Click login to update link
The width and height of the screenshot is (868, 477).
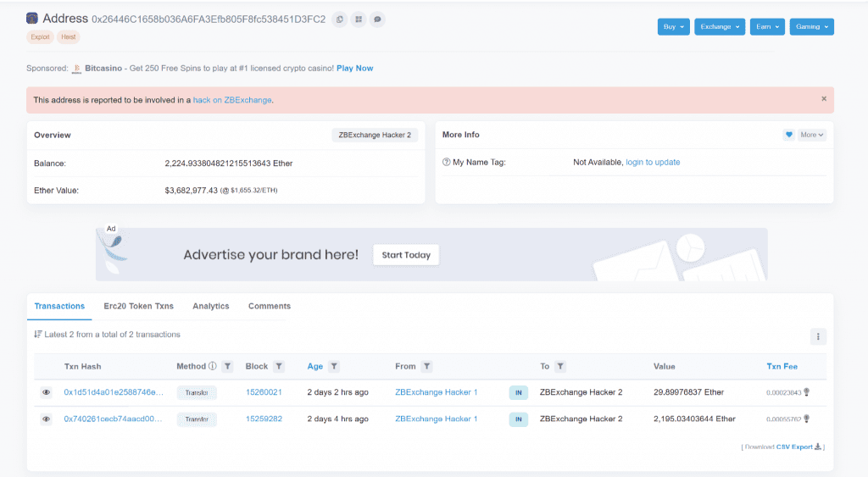653,162
